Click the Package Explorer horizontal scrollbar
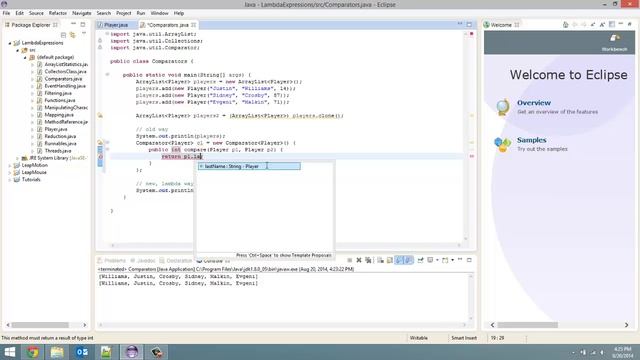 (x=40, y=325)
